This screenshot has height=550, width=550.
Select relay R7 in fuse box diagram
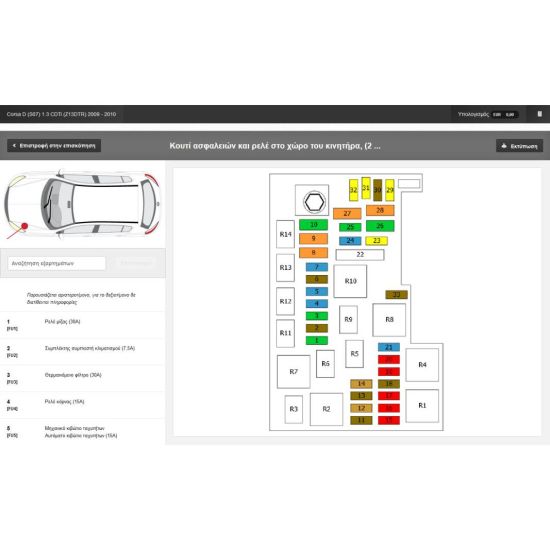tap(294, 371)
